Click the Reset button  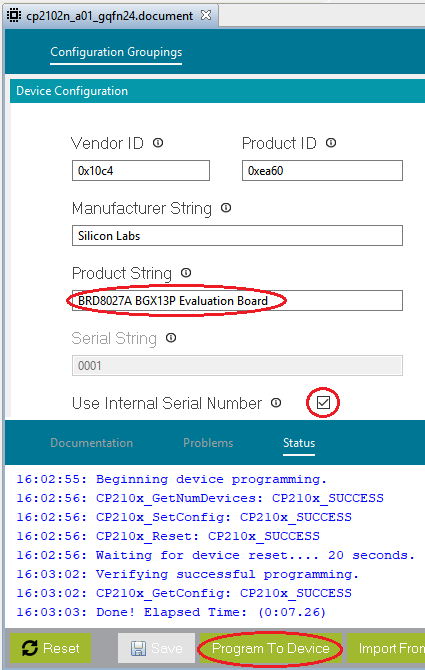coord(50,648)
